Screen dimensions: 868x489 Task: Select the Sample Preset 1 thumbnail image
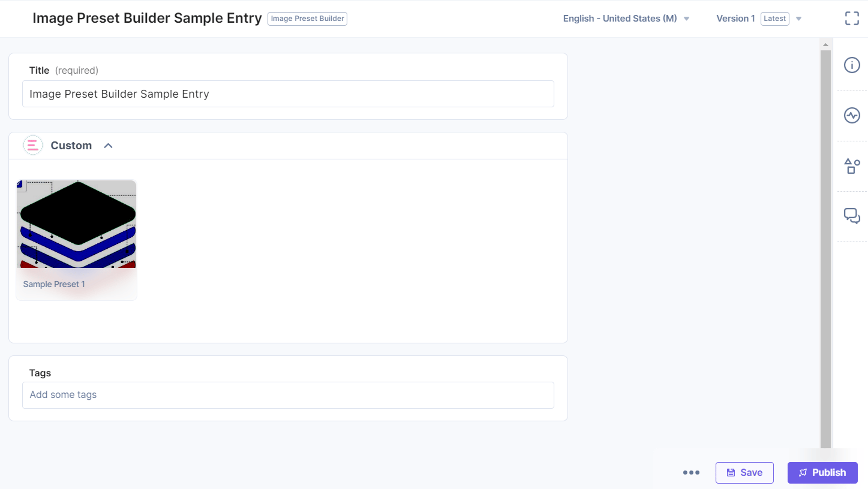[x=76, y=224]
